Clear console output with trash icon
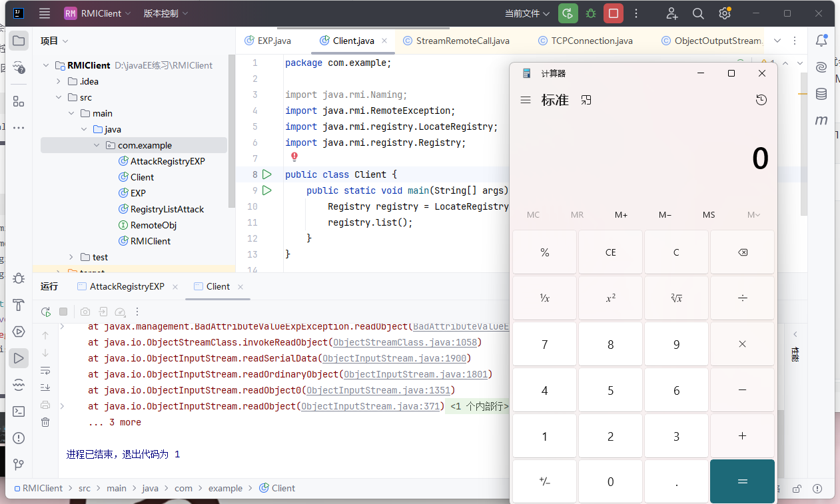Screen dimensions: 840x504 (45, 422)
